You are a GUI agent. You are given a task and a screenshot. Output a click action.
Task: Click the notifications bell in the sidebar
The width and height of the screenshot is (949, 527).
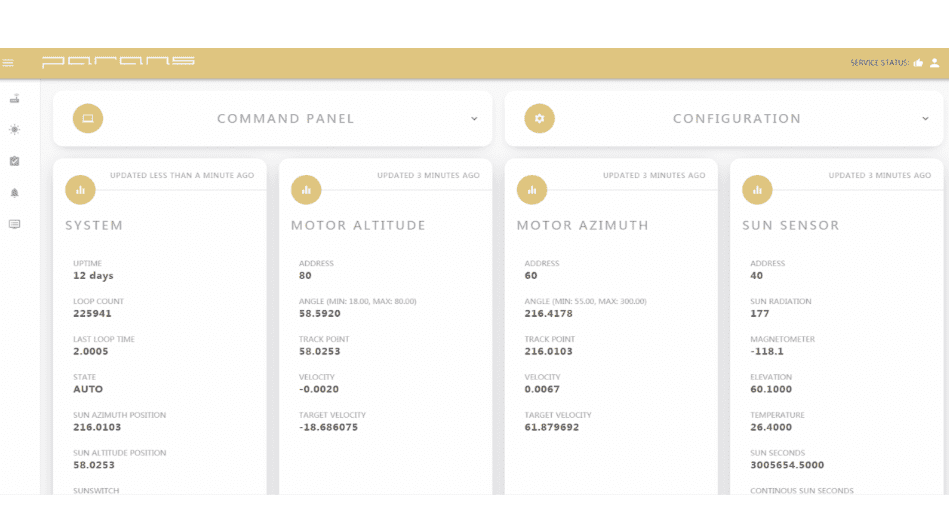tap(14, 193)
